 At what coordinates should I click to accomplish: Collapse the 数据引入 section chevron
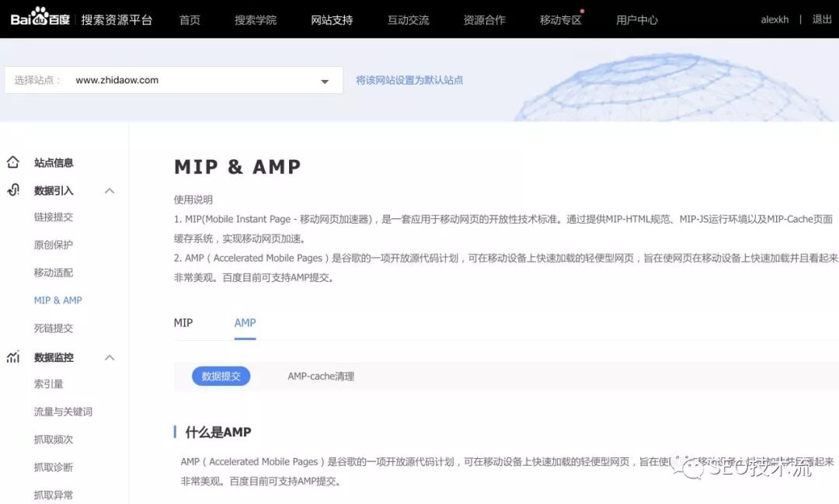[x=110, y=191]
